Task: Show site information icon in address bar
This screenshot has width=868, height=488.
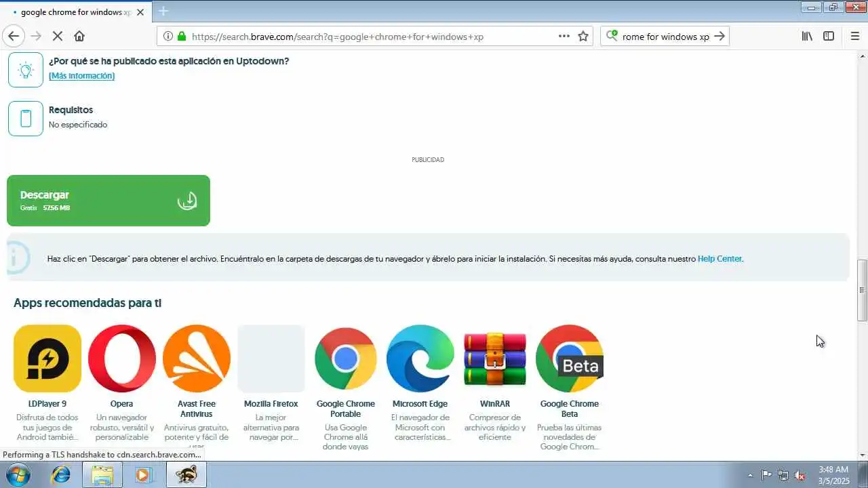Action: (167, 37)
